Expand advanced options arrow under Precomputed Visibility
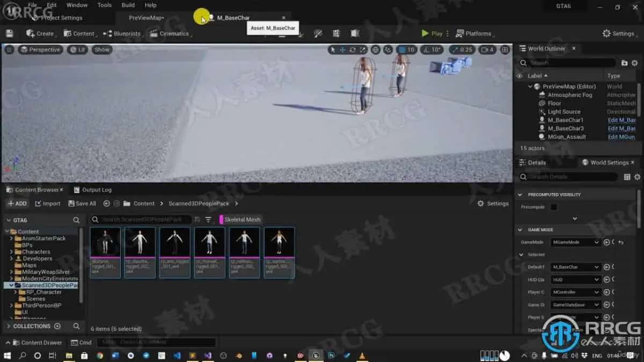 click(x=575, y=219)
